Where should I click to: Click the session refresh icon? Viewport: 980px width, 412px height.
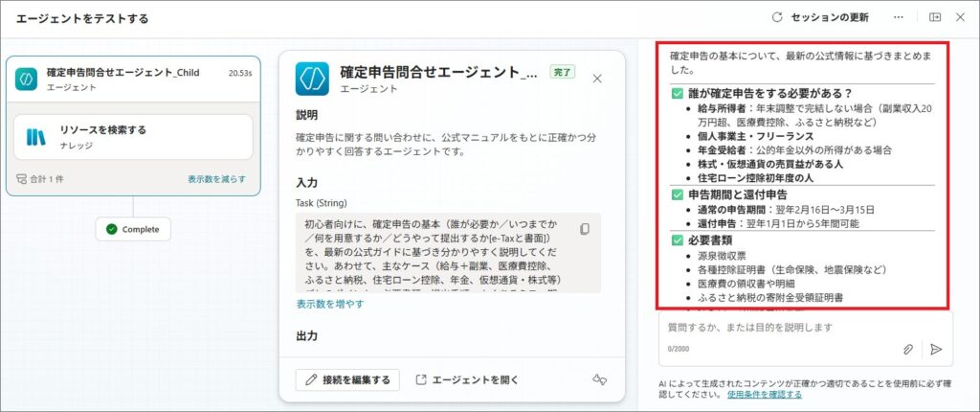pyautogui.click(x=777, y=17)
